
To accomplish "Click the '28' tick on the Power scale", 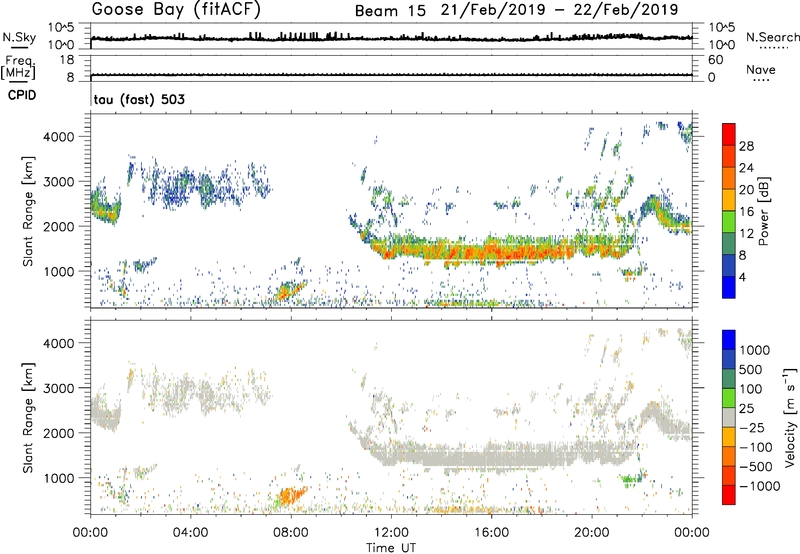I will pyautogui.click(x=746, y=146).
